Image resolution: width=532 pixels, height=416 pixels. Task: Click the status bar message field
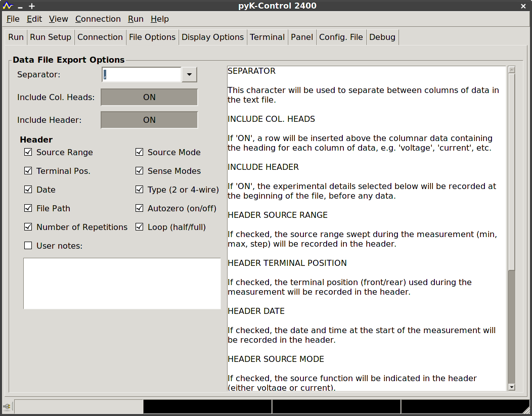point(78,406)
